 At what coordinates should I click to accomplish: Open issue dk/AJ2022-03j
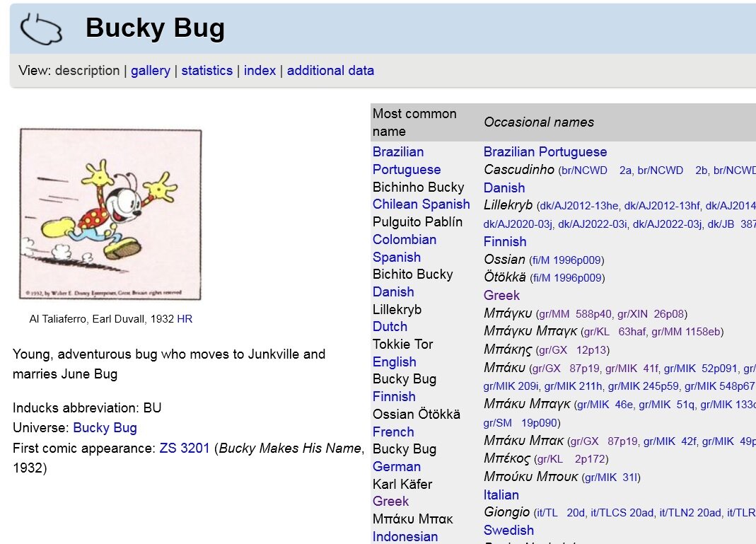pyautogui.click(x=668, y=224)
